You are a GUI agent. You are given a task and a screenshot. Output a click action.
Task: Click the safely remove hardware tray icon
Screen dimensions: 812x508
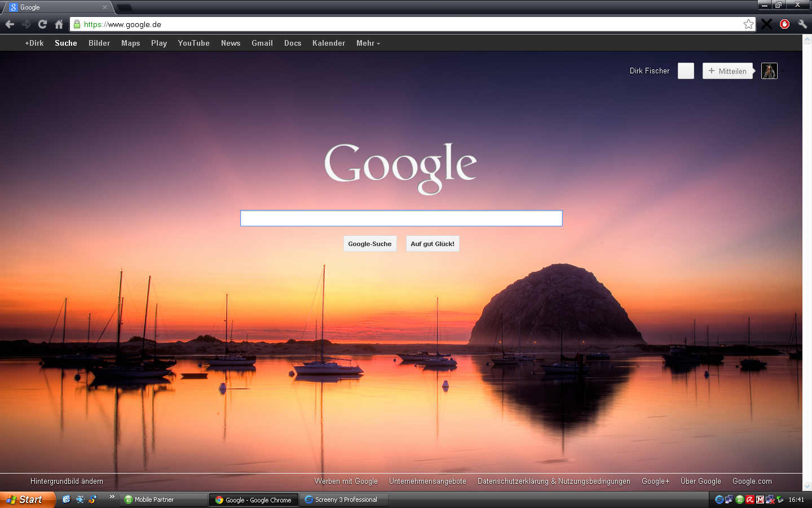tap(780, 500)
